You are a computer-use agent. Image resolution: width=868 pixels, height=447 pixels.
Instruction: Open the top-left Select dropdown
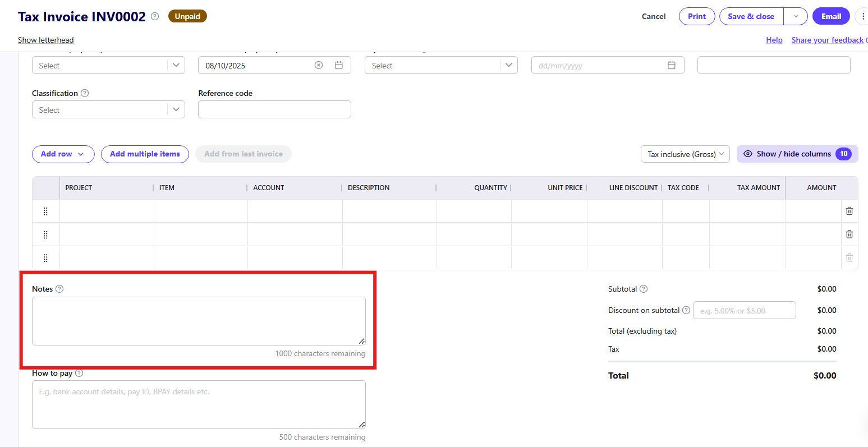(108, 65)
